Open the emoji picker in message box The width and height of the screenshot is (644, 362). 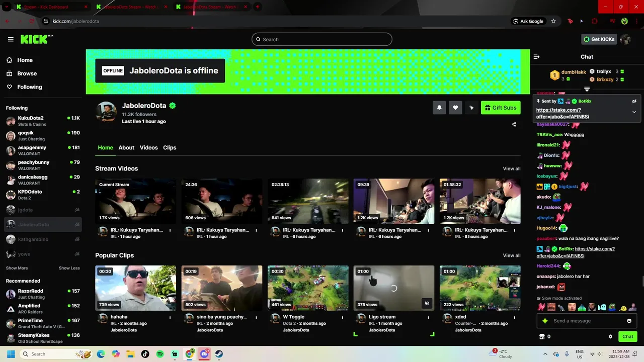629,321
